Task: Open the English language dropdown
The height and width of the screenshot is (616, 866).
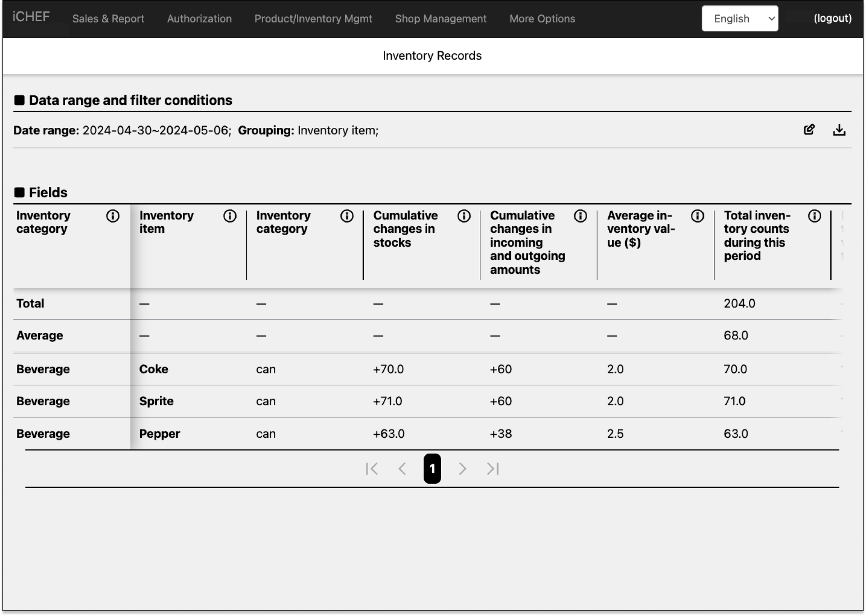Action: coord(740,18)
